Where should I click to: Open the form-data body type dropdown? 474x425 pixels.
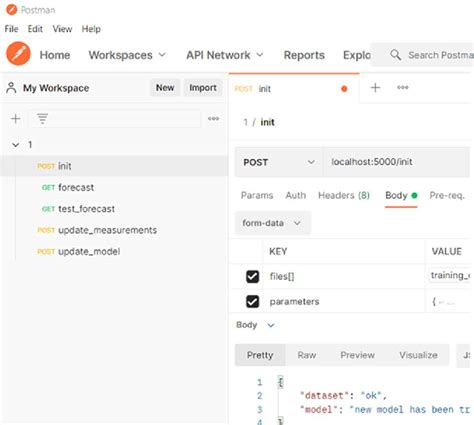273,223
